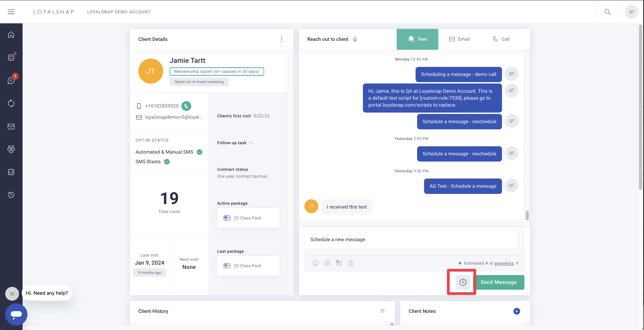Viewport: 644px width, 330px height.
Task: Open the chat support widget
Action: (16, 314)
